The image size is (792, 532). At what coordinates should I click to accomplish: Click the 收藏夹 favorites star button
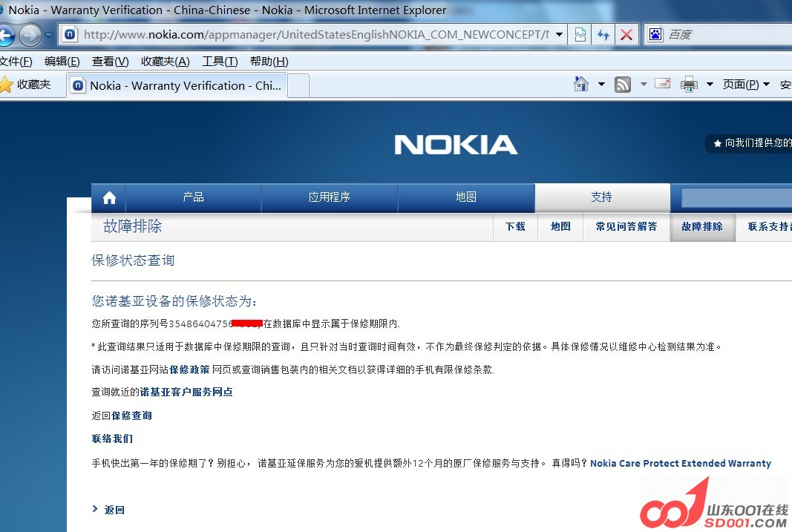coord(27,85)
